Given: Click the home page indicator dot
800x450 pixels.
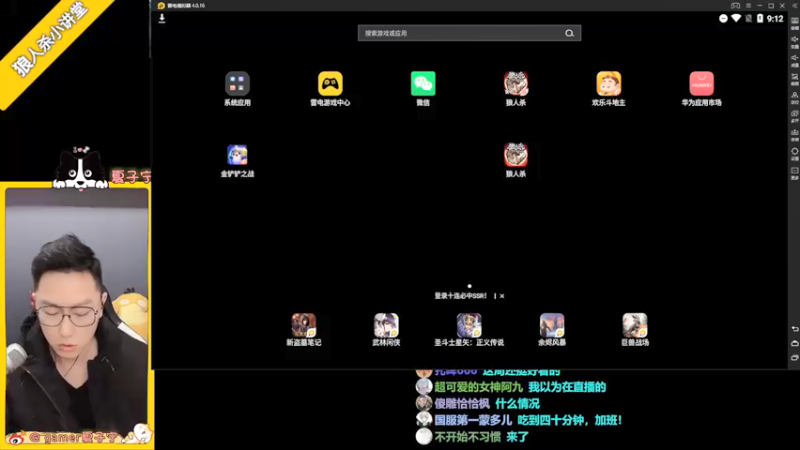Looking at the screenshot, I should coord(469,286).
